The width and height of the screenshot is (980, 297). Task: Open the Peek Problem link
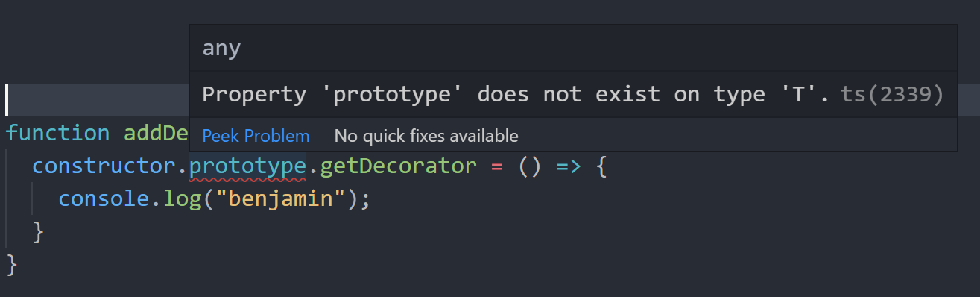256,136
